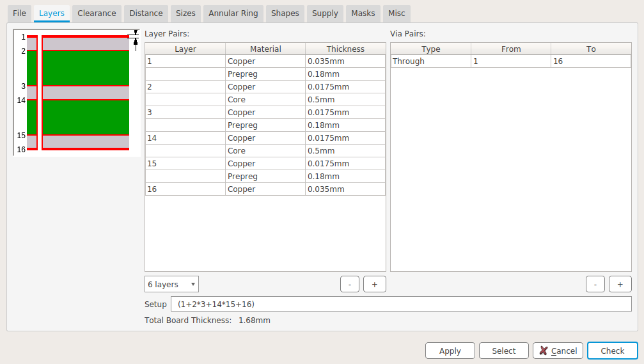Screen dimensions: 644x364
Task: Click the Core 0.5mm thickness under layer 2
Action: tap(345, 100)
